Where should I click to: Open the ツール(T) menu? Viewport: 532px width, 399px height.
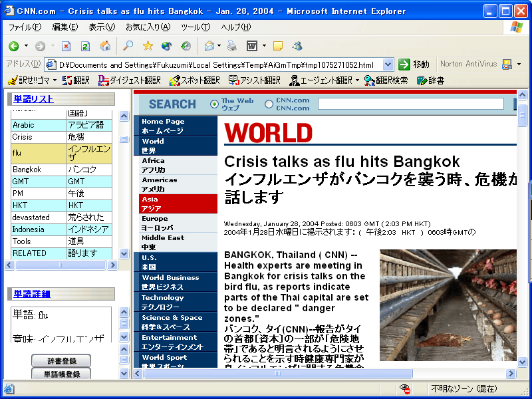pyautogui.click(x=196, y=27)
